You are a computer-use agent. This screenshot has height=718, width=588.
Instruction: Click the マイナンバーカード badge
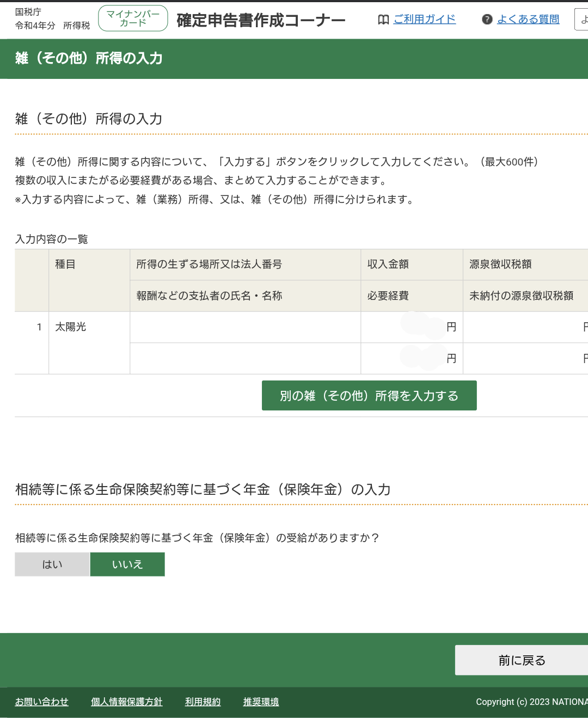click(x=133, y=19)
